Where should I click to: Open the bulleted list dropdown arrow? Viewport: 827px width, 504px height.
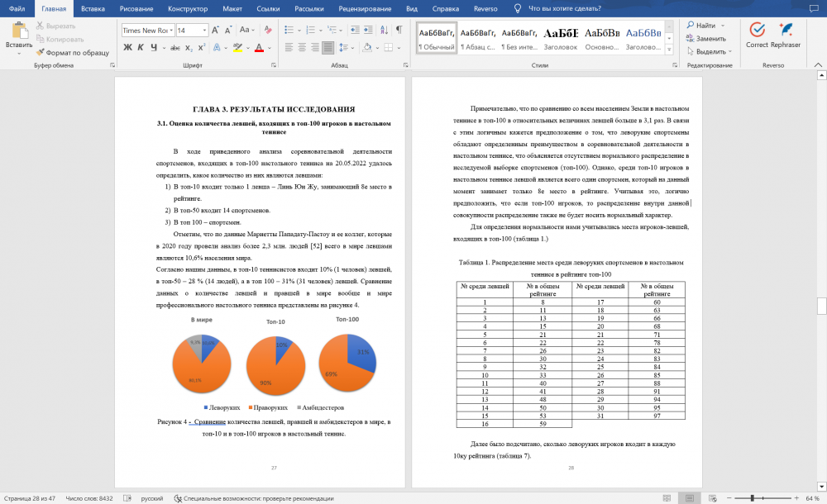click(x=299, y=31)
